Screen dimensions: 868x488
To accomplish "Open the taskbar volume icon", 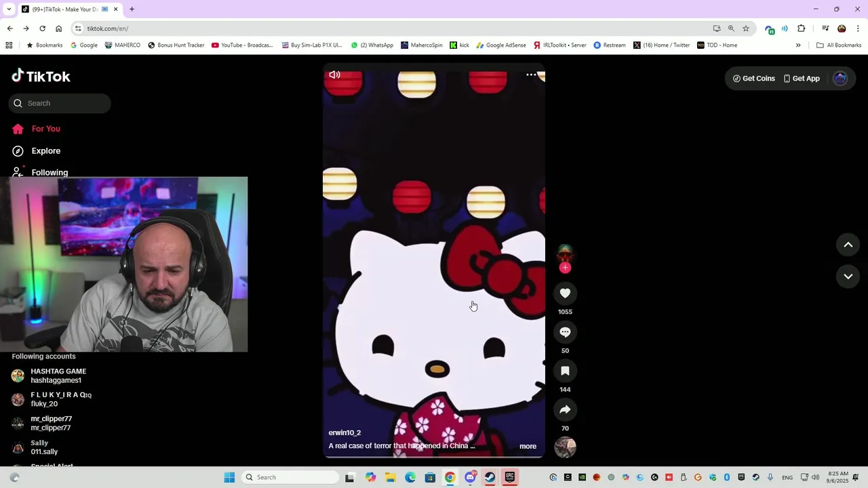I will coord(815,477).
